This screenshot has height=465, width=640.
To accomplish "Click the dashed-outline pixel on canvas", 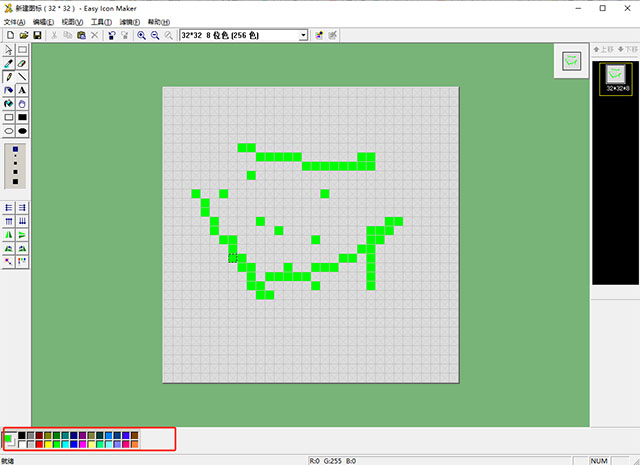I will click(233, 258).
